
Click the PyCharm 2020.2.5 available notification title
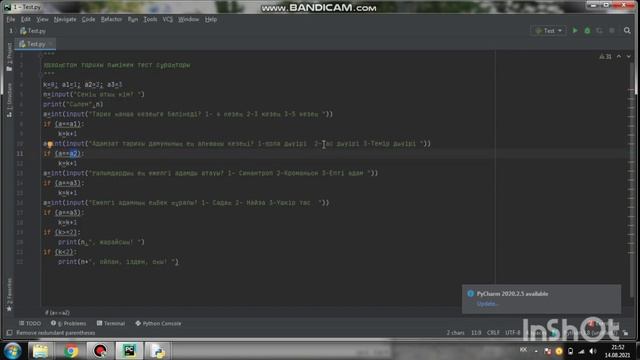(x=512, y=293)
